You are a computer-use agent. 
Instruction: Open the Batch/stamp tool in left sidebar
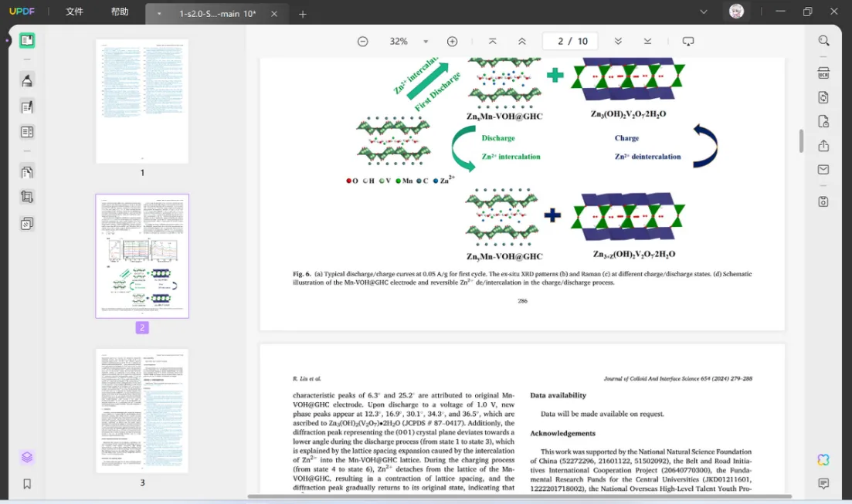[26, 223]
